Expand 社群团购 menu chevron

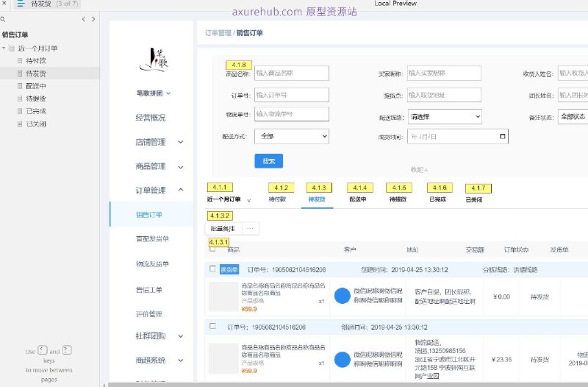181,336
